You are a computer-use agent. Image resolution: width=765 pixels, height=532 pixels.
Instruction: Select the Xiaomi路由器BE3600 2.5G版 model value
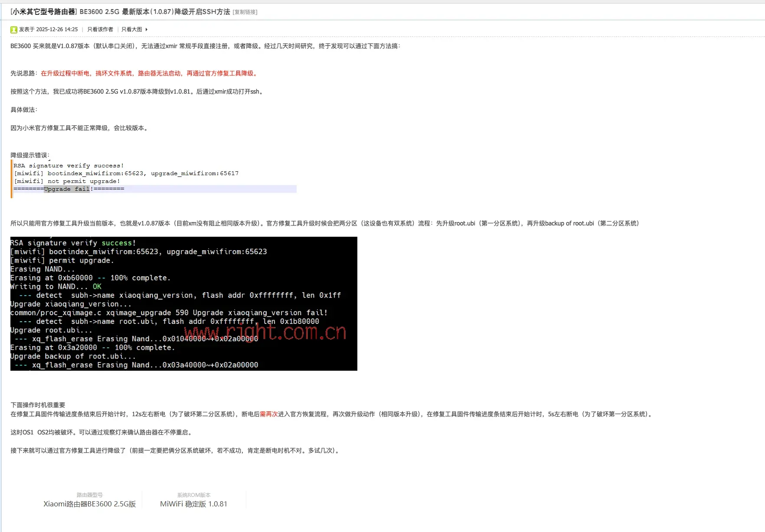click(90, 504)
